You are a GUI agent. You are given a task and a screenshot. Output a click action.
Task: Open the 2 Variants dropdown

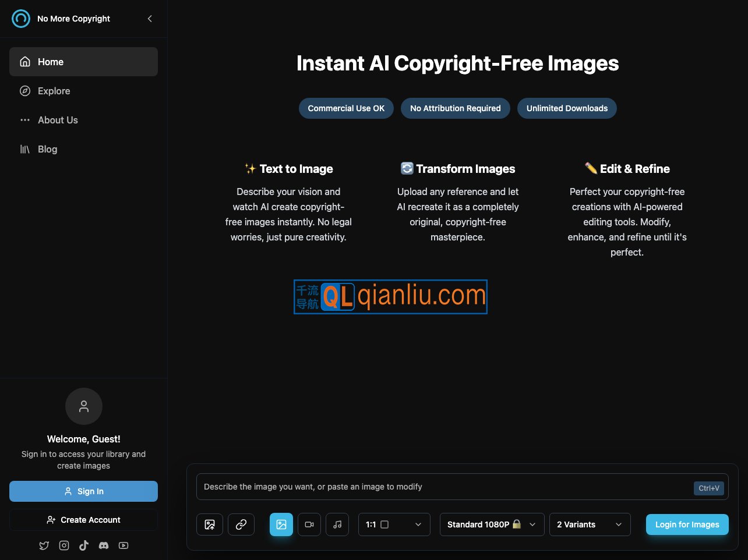click(x=590, y=524)
